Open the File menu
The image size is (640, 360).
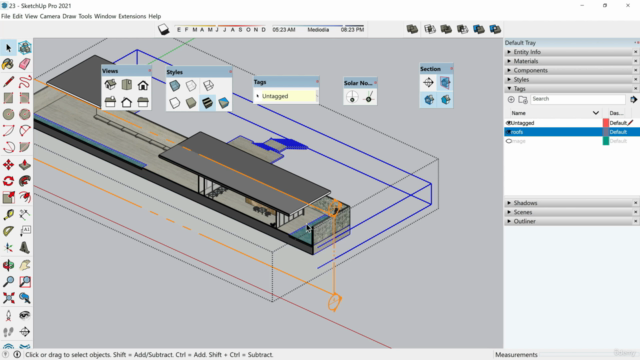(6, 16)
